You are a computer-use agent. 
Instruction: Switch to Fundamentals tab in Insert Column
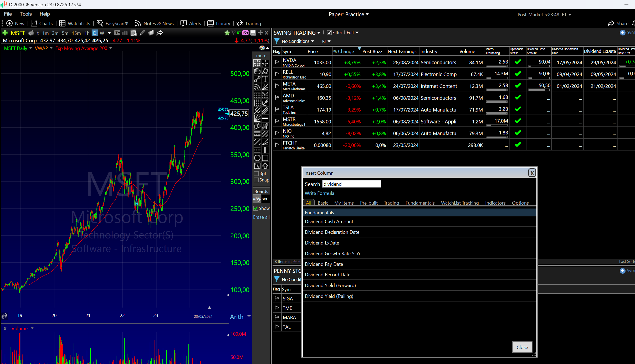coord(420,203)
